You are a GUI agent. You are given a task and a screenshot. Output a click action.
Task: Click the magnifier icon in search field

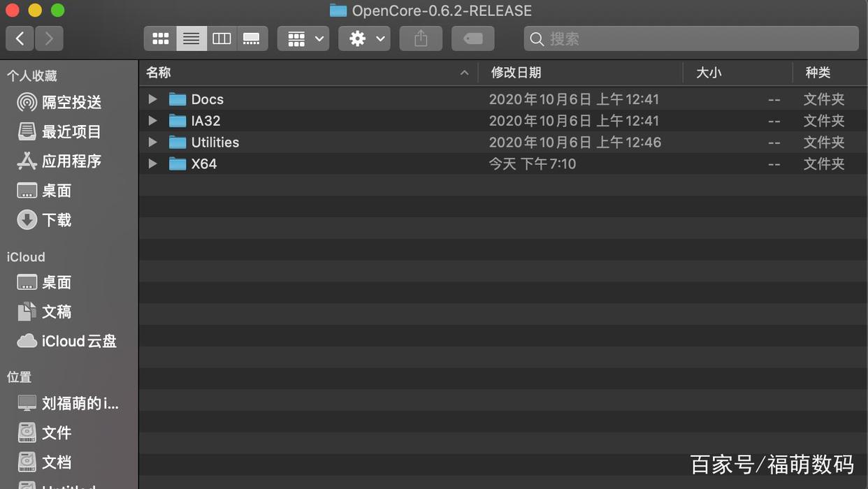coord(537,39)
